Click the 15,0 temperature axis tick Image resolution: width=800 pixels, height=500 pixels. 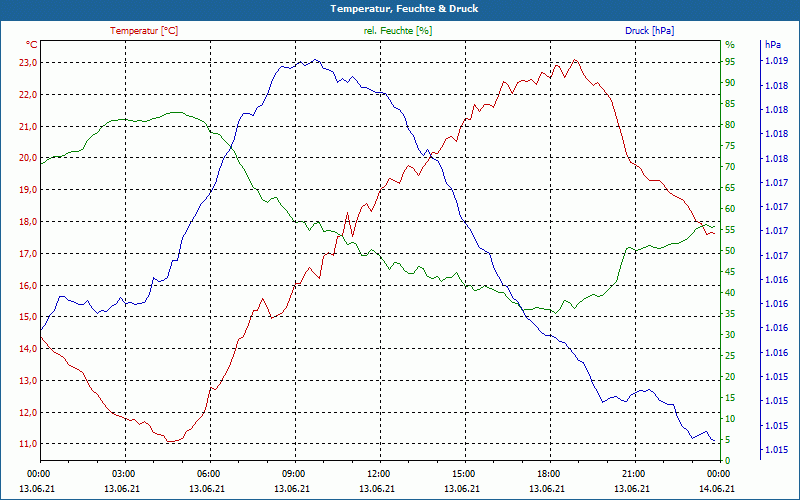(29, 317)
